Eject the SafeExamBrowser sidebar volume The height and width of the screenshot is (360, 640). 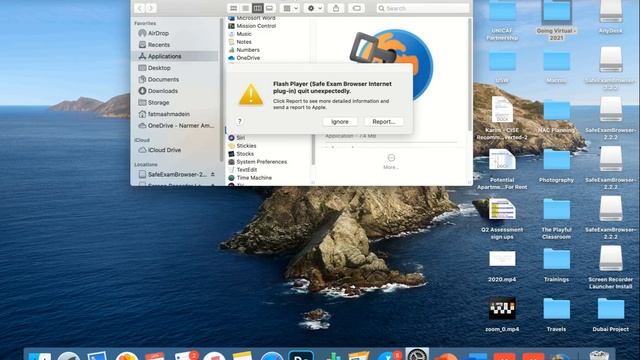213,174
